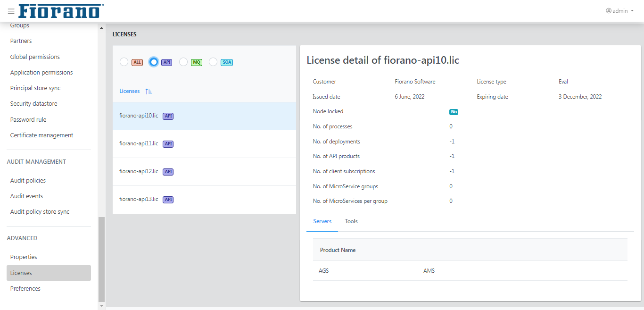Select the fiorano-api11.lic license
This screenshot has height=310, width=644.
204,144
